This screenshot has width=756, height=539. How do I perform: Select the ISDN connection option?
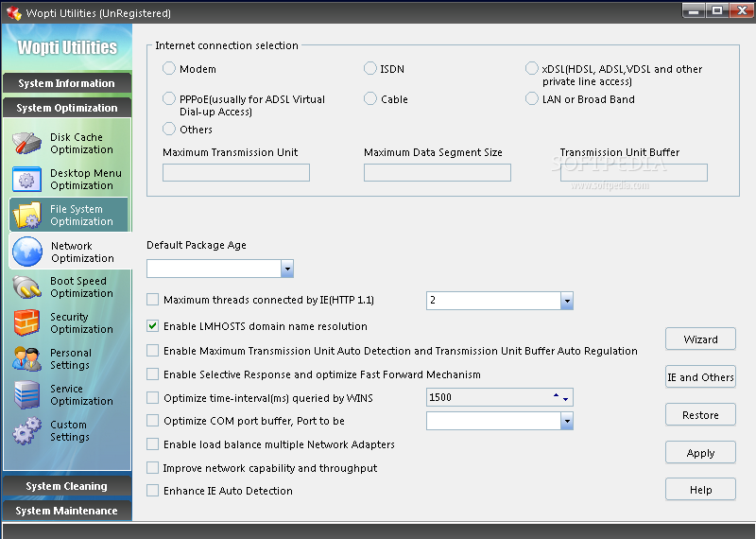369,68
